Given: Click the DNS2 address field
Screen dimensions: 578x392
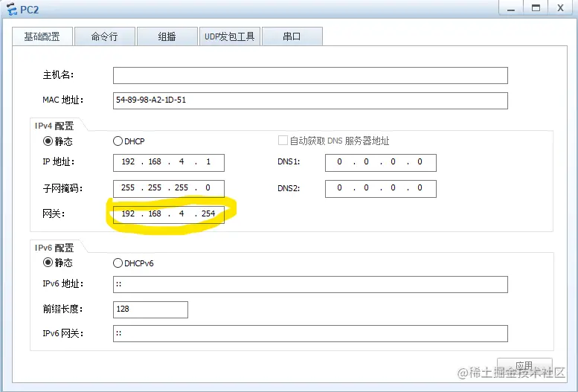Looking at the screenshot, I should click(380, 189).
